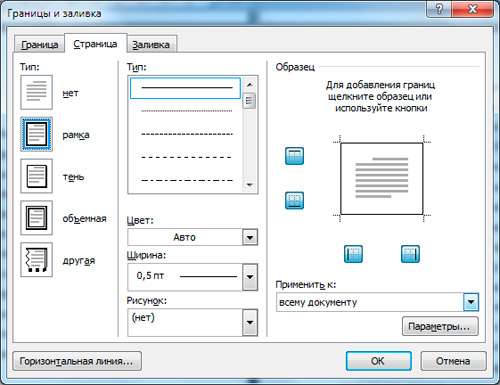This screenshot has height=385, width=500.
Task: Pick the "тень" shadow border icon
Action: pos(36,176)
